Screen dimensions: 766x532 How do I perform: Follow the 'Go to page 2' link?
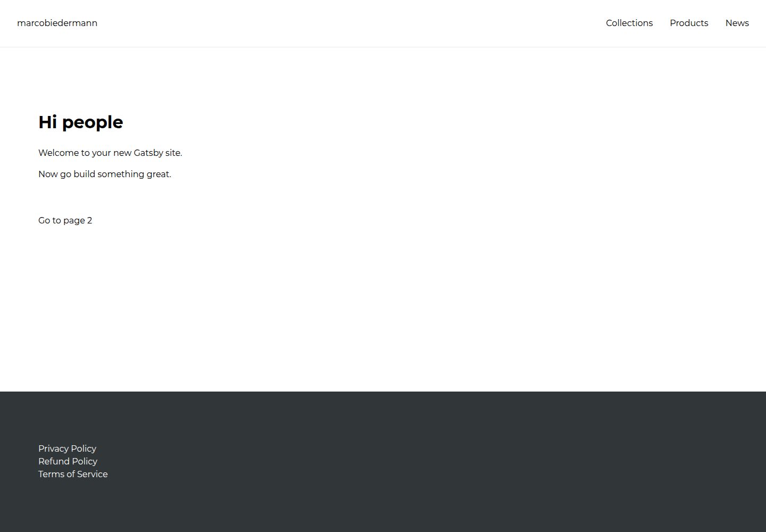point(65,220)
